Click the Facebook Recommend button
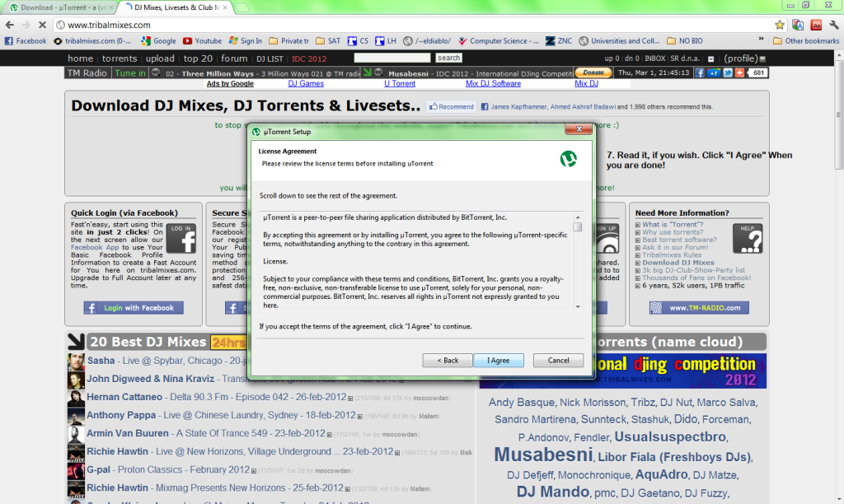Image resolution: width=844 pixels, height=504 pixels. click(x=451, y=106)
